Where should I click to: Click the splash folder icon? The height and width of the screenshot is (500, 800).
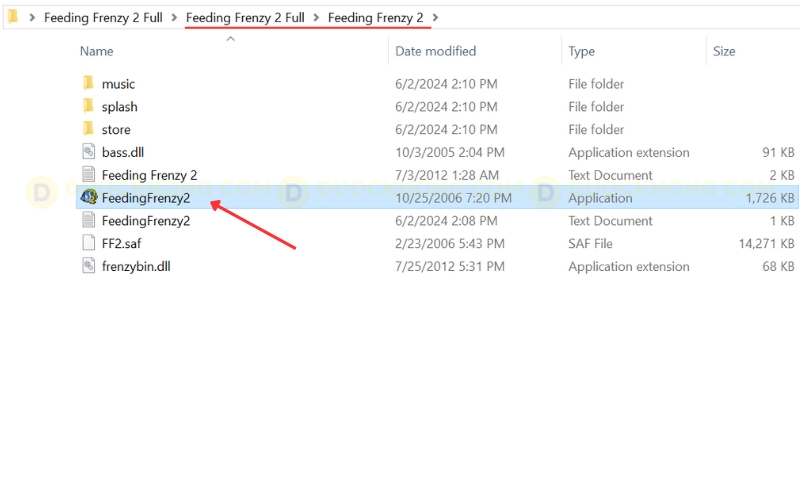[88, 106]
